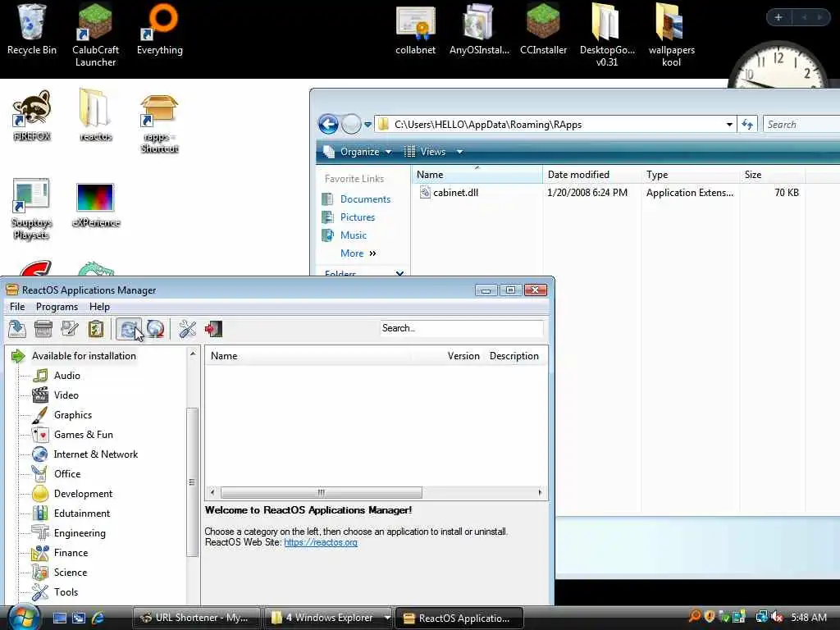Screen dimensions: 840x630
Task: Expand More favorite links
Action: 358,253
